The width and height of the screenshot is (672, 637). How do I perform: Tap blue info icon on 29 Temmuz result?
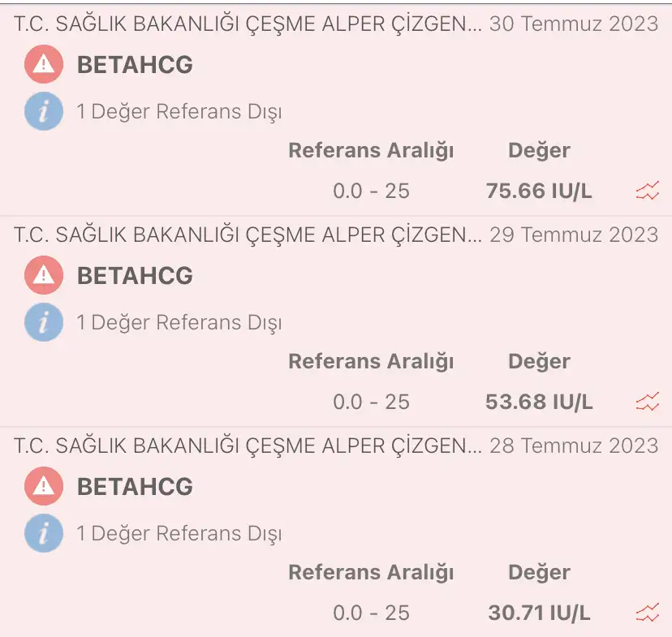(44, 322)
